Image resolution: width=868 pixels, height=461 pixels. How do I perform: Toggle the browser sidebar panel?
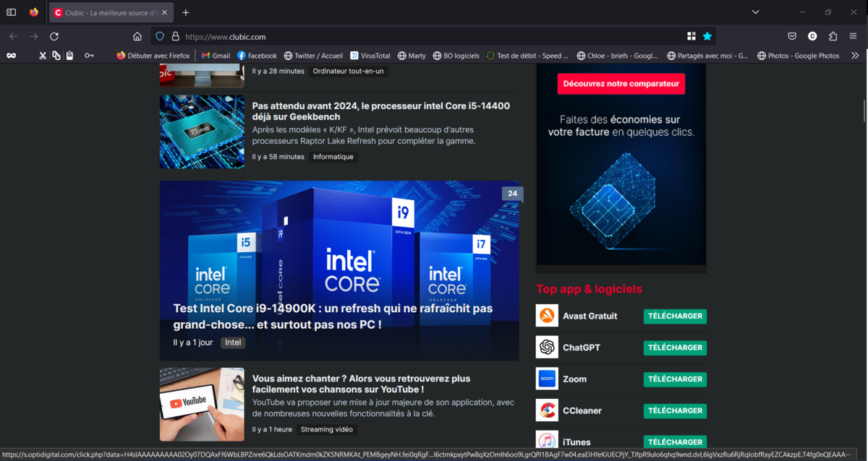[x=11, y=12]
